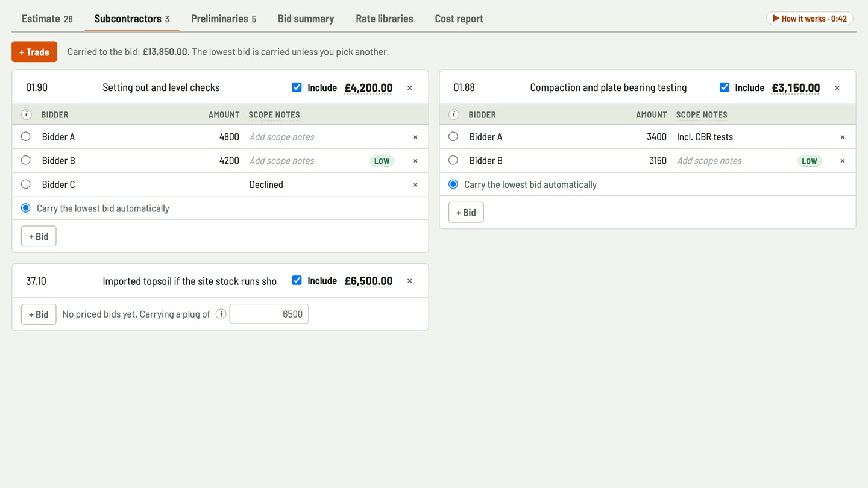
Task: Click Scope Notes header in Compaction table
Action: tap(702, 114)
